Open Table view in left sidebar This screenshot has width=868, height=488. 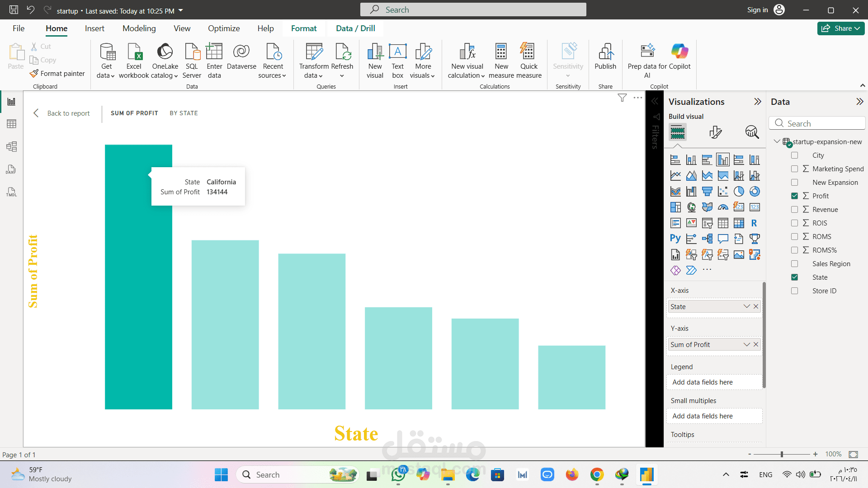coord(11,124)
